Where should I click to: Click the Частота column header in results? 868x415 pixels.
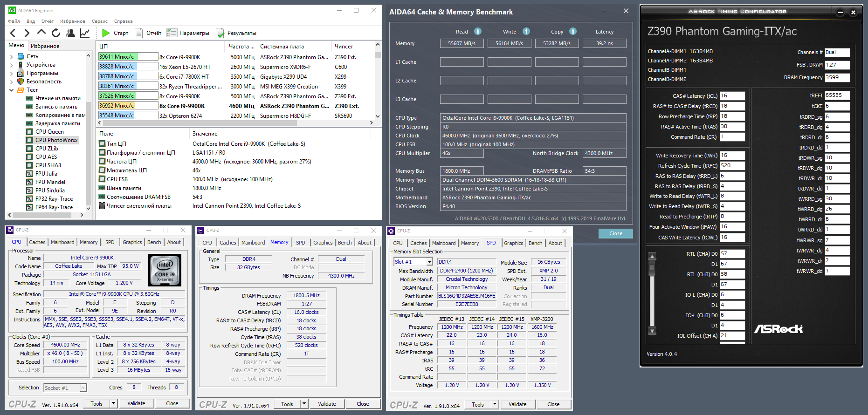(241, 46)
